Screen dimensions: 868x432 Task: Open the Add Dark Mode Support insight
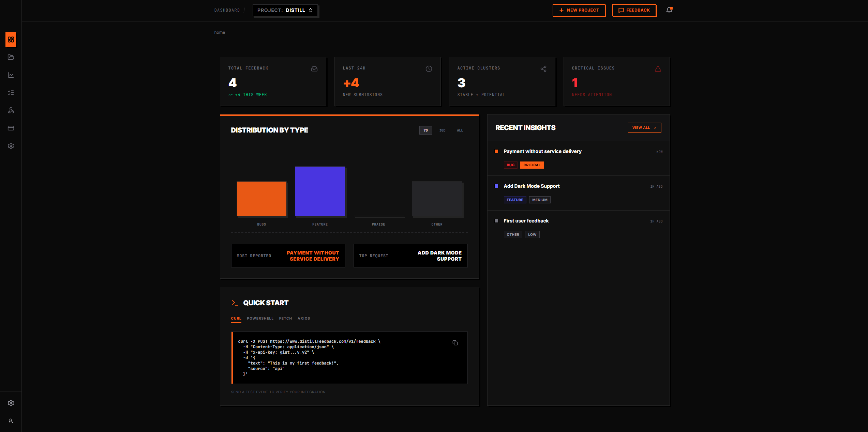[x=531, y=186]
